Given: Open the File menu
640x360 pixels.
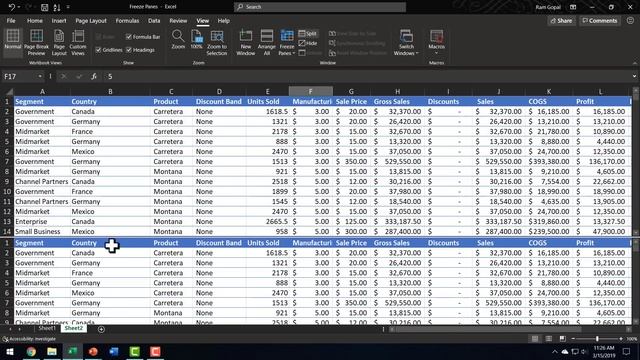Looking at the screenshot, I should (x=11, y=20).
